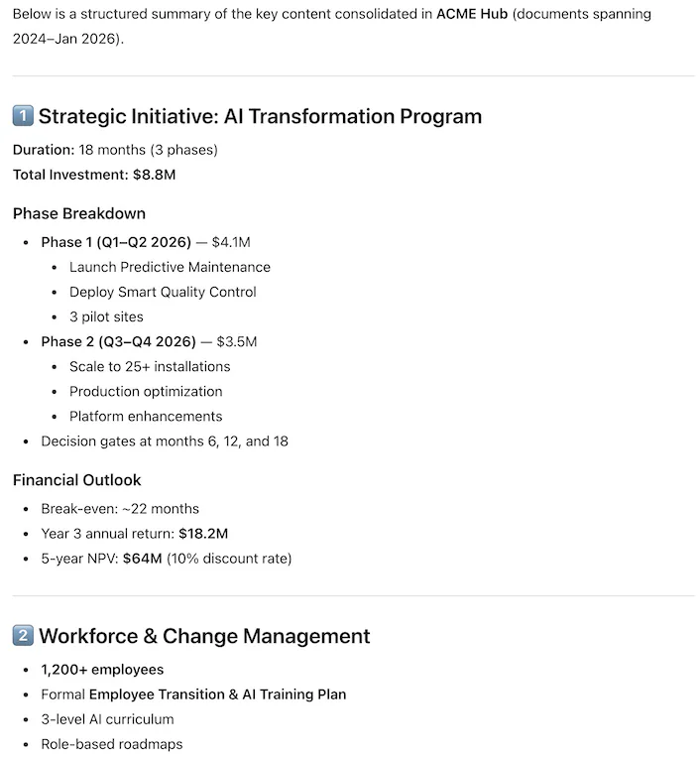
Task: Click the Deploy Smart Quality Control bullet
Action: pos(163,292)
